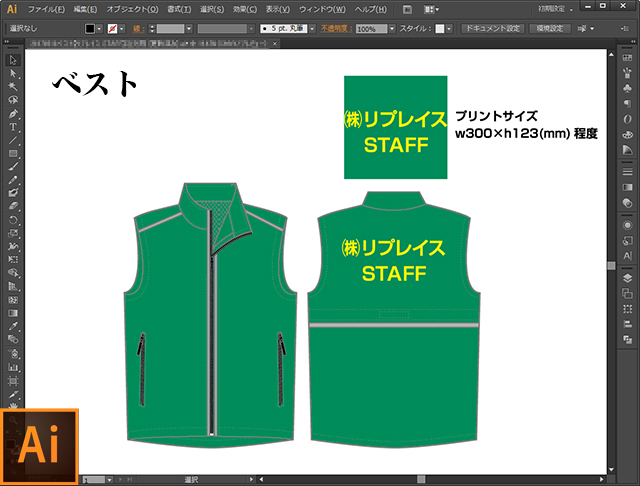Open the ウィンドウ(W) menu

pyautogui.click(x=322, y=9)
